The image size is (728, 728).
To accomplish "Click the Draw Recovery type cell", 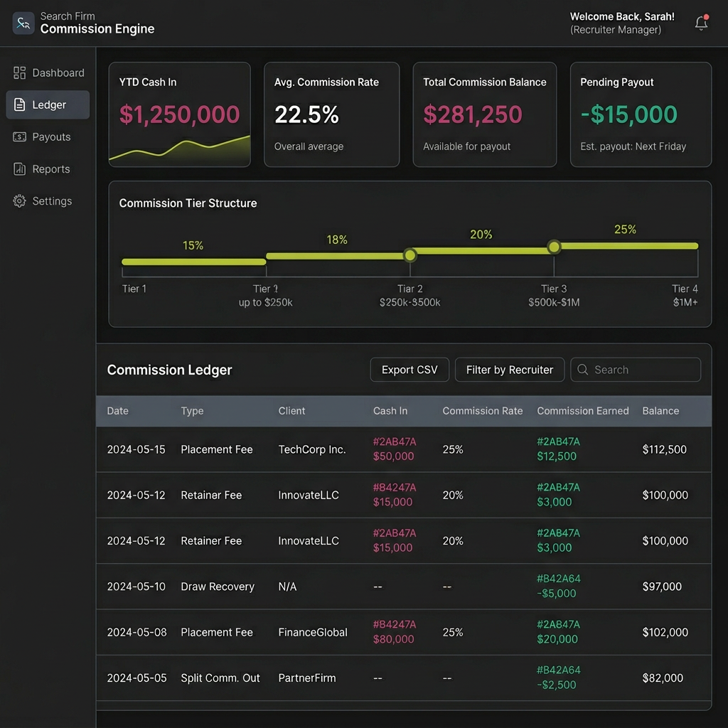I will [218, 587].
